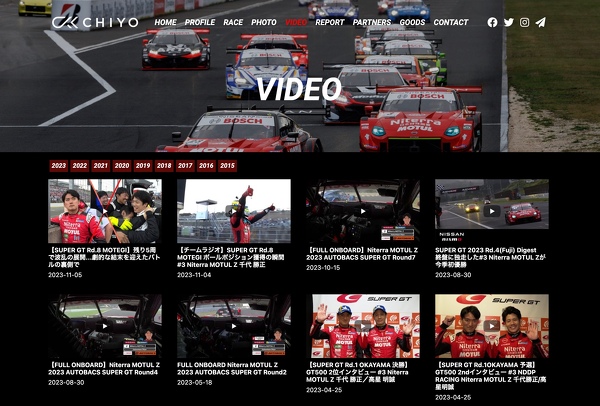Screen dimensions: 600x406
Task: Navigate to the PHOTO page
Action: pos(264,22)
